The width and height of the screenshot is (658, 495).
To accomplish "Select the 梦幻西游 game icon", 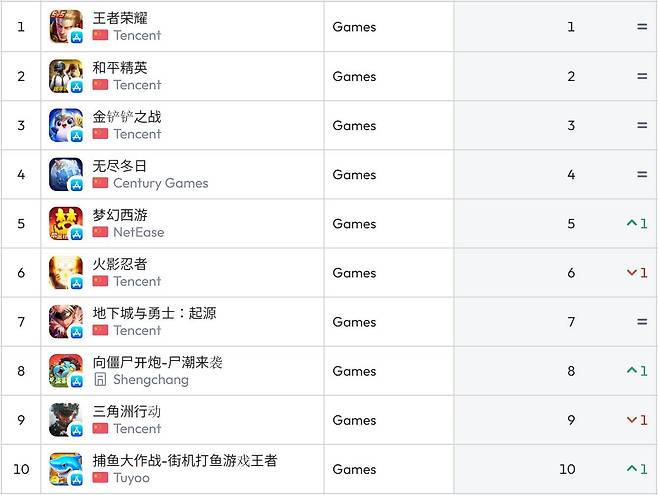I will [x=65, y=223].
